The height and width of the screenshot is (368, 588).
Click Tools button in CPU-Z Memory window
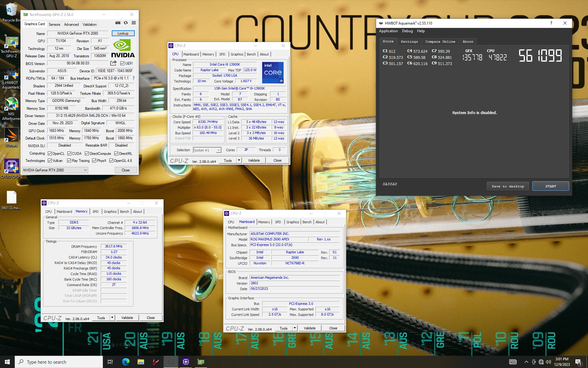click(x=101, y=318)
